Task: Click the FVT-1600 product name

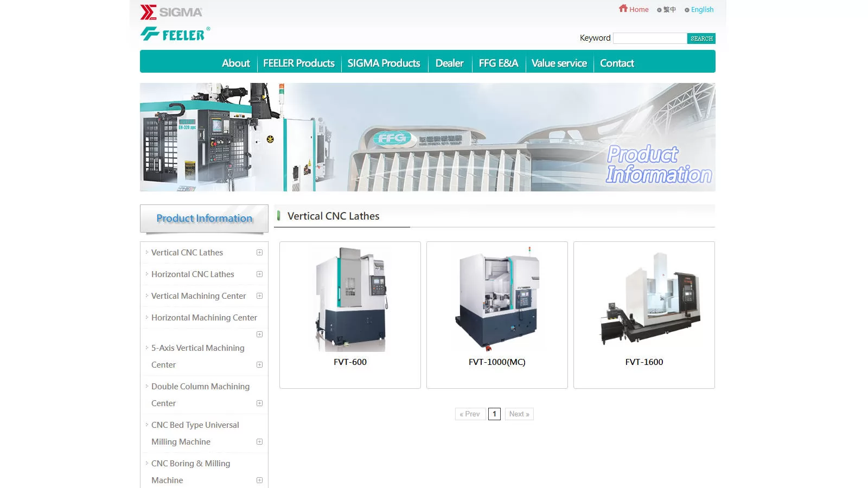Action: 644,362
